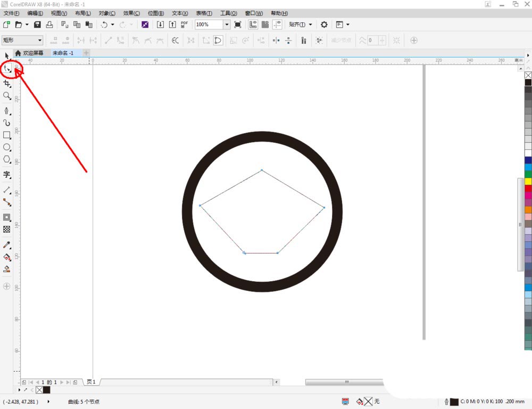Select the Shape node editing tool
The width and height of the screenshot is (532, 409).
pyautogui.click(x=7, y=68)
